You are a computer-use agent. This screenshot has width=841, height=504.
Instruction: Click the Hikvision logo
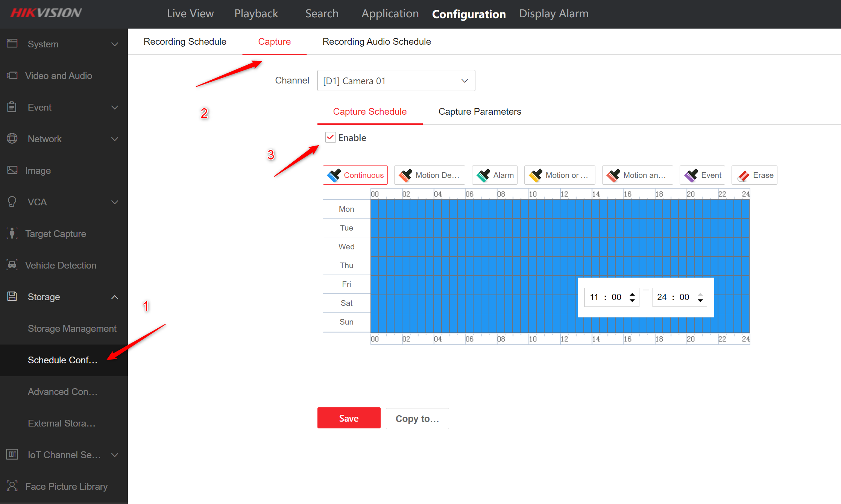[46, 13]
